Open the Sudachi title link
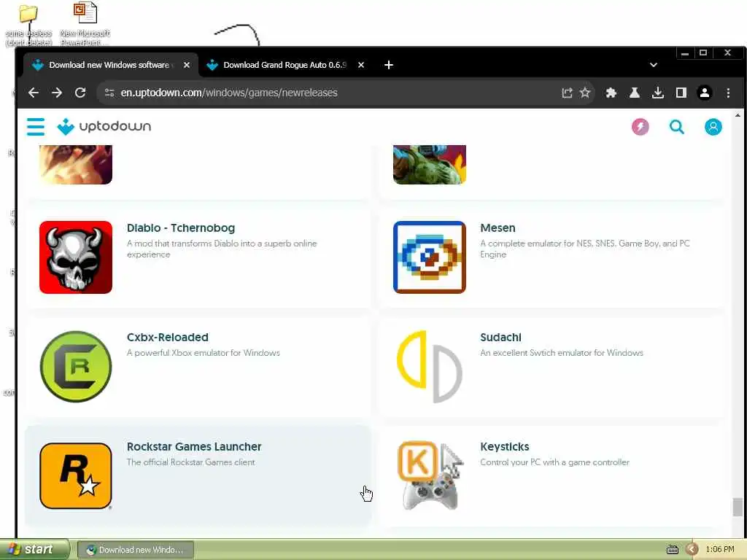 click(500, 337)
